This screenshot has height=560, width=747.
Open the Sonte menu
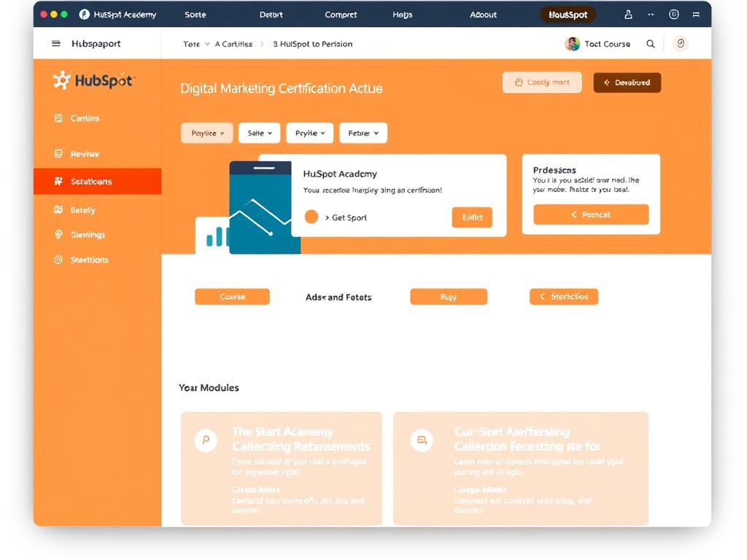(x=196, y=15)
